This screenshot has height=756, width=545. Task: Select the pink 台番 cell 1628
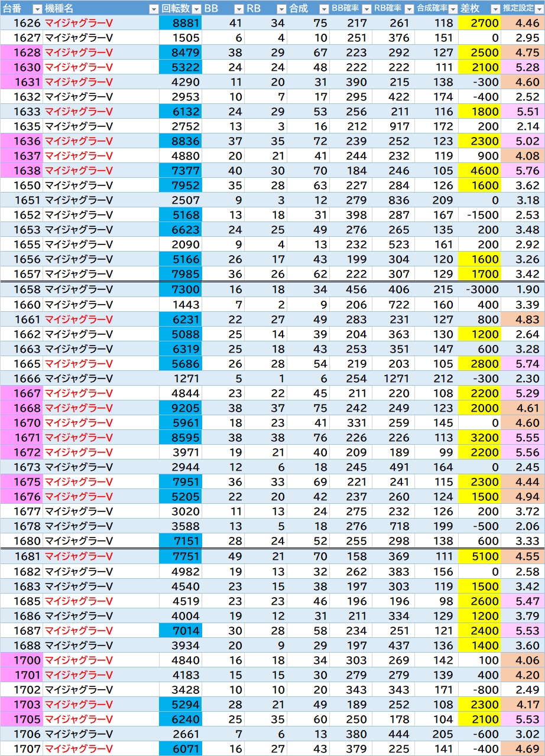pos(21,53)
